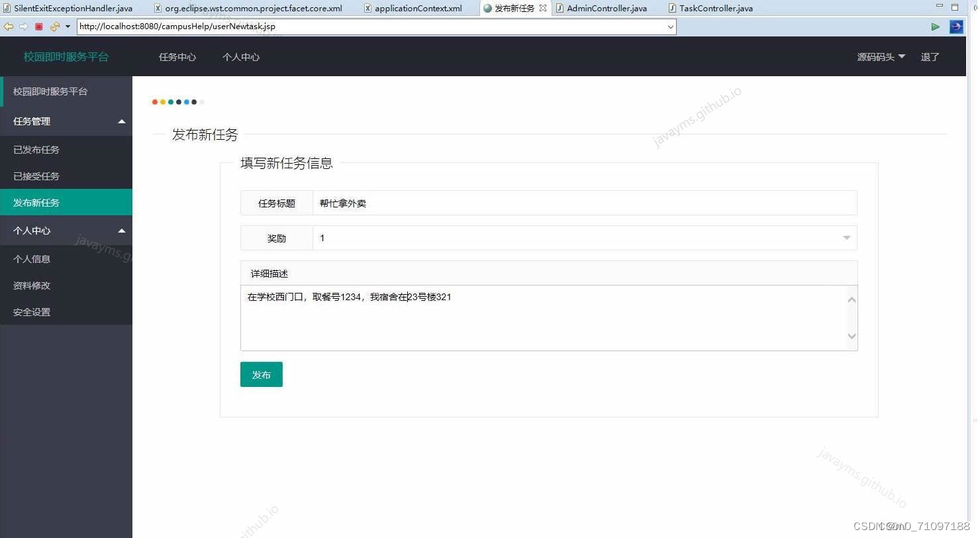Click the browser forward navigation arrow

coord(23,27)
